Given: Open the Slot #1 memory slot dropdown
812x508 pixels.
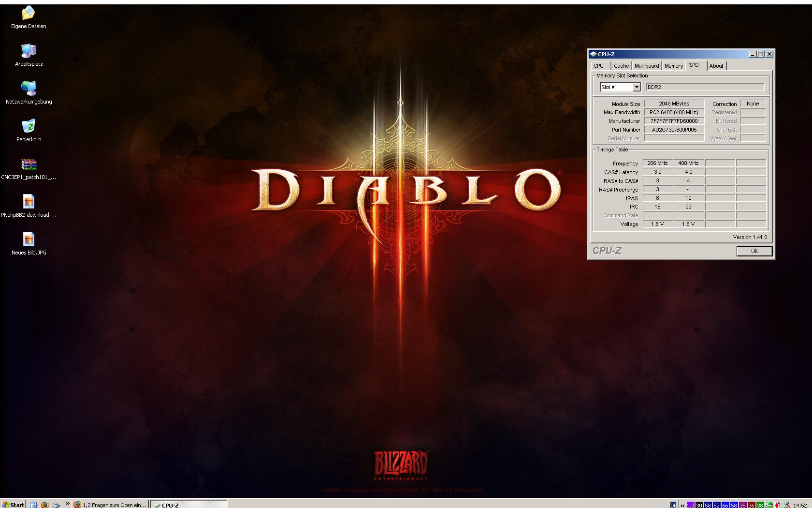Looking at the screenshot, I should pyautogui.click(x=621, y=87).
